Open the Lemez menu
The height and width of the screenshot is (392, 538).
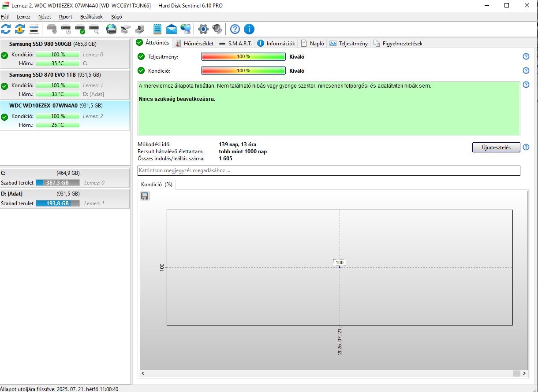(23, 17)
